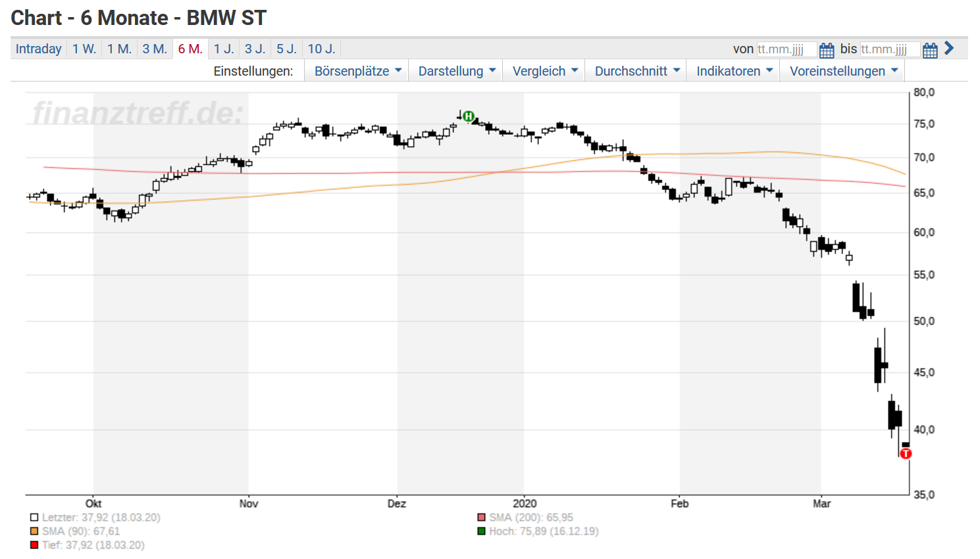
Task: Click the 'Letzter: 37,92 (18.03.20)' legend text
Action: tap(101, 518)
